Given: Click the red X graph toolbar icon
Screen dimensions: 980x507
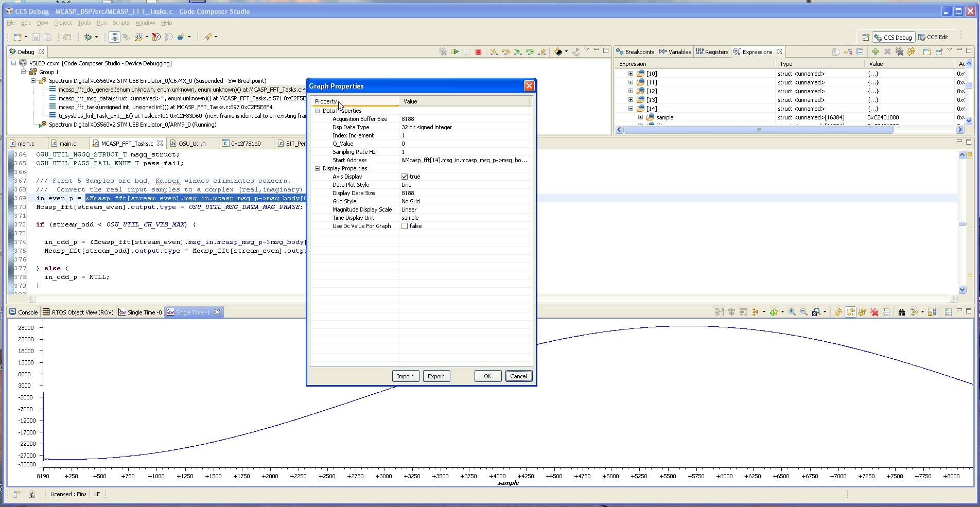Looking at the screenshot, I should [x=874, y=312].
